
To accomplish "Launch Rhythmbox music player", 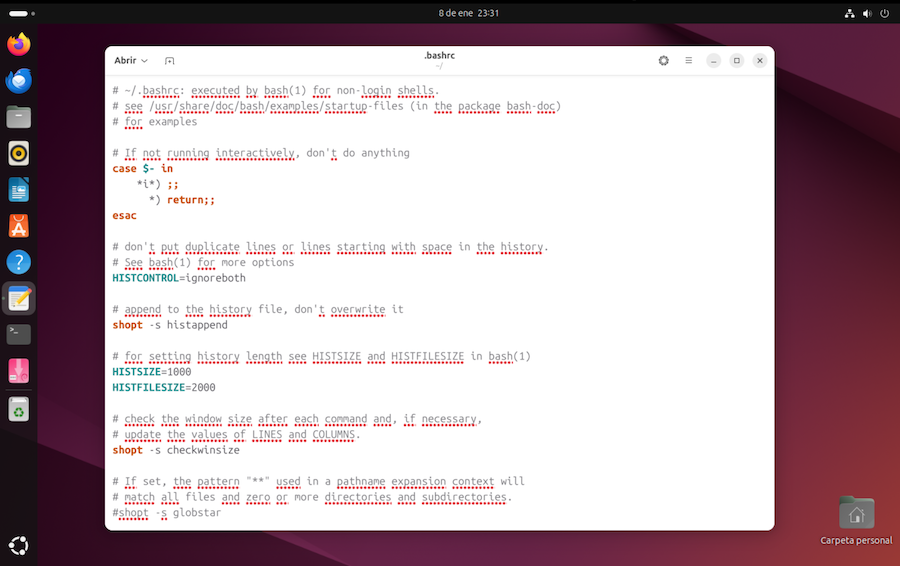I will 18,153.
